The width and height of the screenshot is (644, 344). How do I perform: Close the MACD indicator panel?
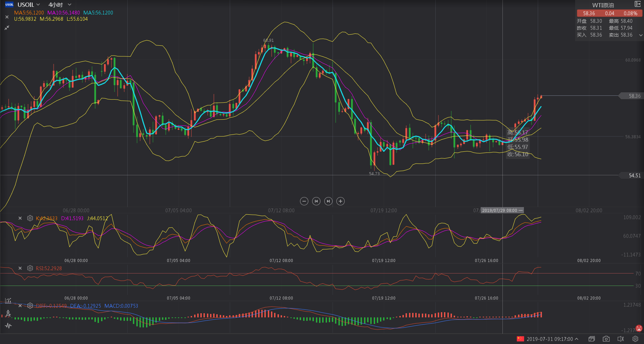click(x=20, y=306)
